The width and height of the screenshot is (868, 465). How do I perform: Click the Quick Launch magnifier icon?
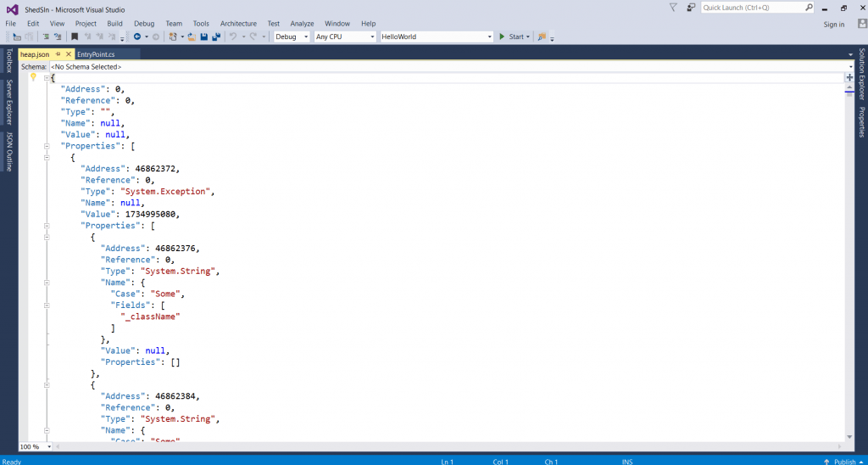(809, 8)
